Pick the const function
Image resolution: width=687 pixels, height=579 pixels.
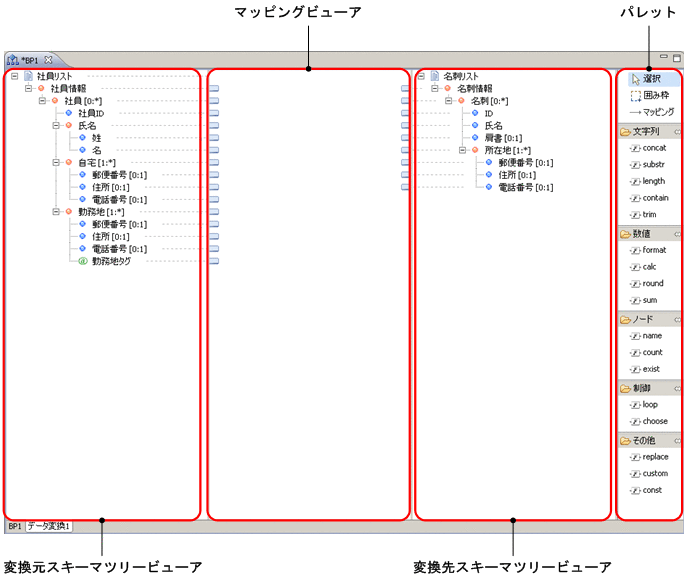tap(646, 490)
